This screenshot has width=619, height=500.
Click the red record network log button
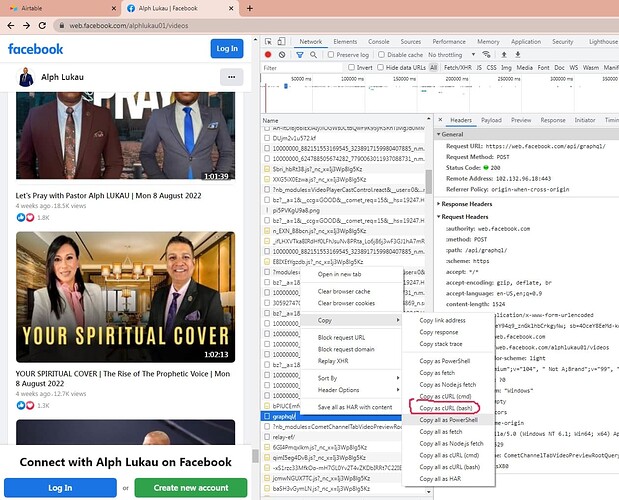tap(268, 55)
